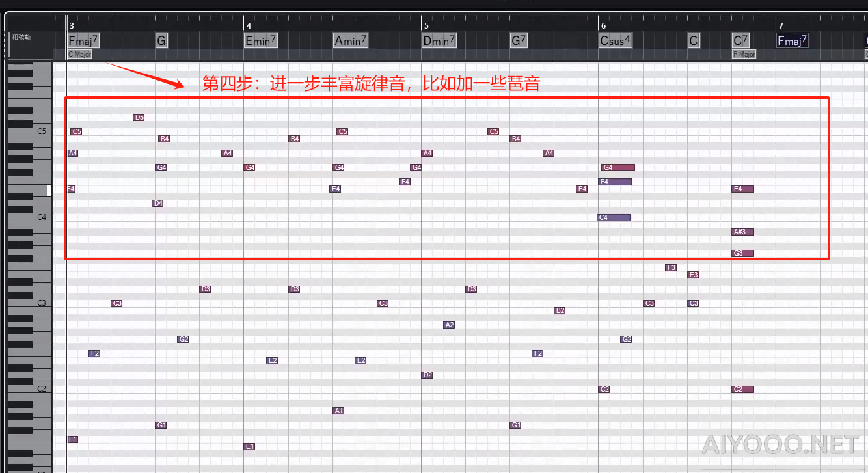Pick the Dmin7 chord event

tap(439, 40)
